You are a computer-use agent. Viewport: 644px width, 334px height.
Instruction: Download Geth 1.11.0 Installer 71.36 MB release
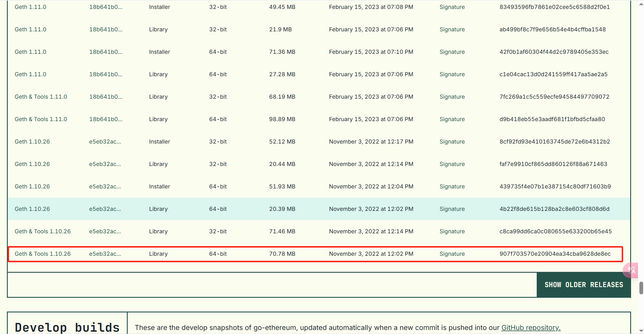tap(30, 52)
